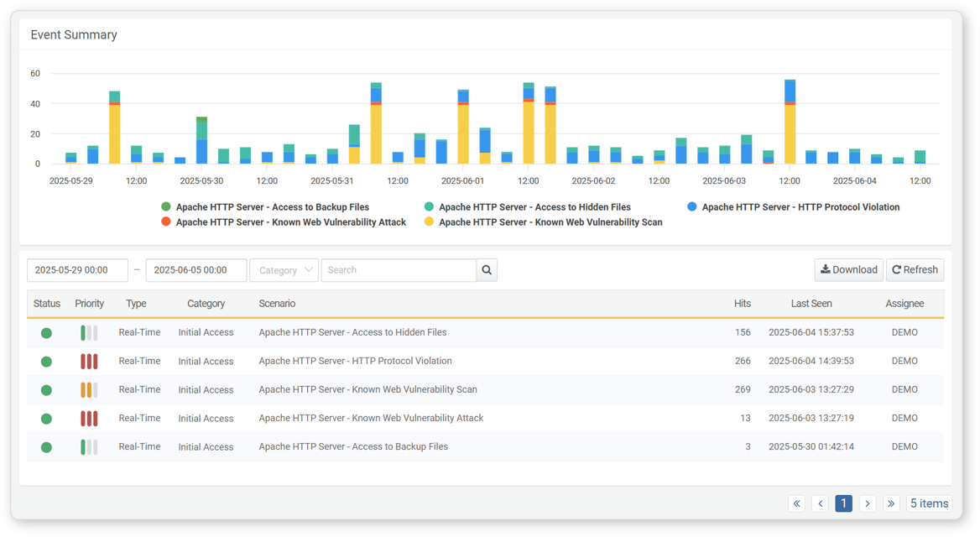
Task: Click the start date field 2025-05-29 00:00
Action: [77, 270]
